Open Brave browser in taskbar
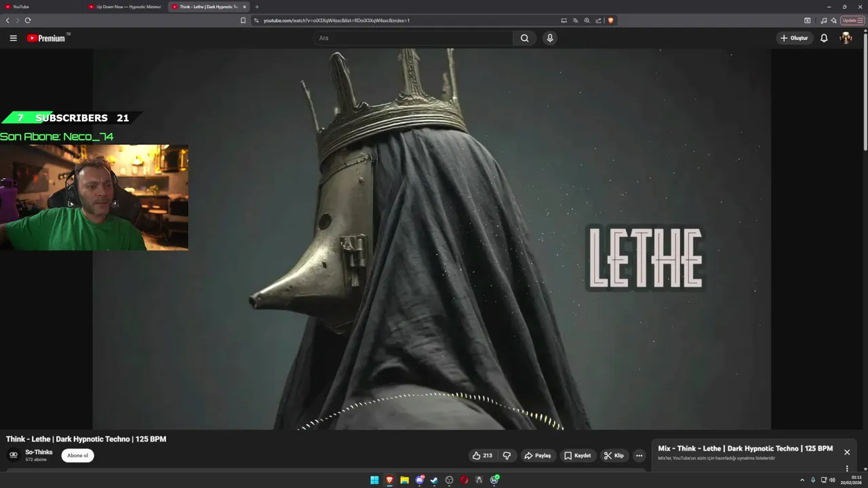The height and width of the screenshot is (488, 868). tap(389, 480)
